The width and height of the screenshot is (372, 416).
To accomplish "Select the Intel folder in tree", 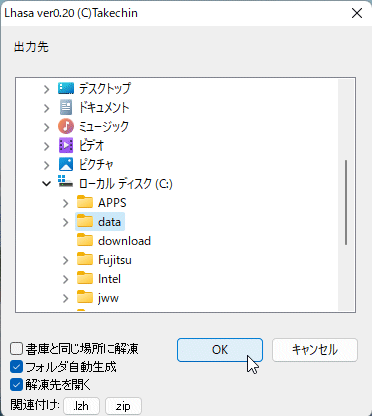I will click(109, 279).
